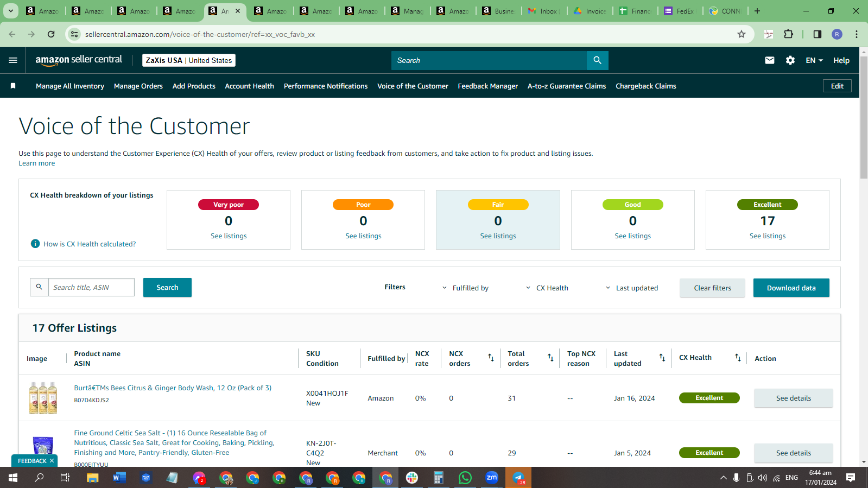Click the magnifier icon in the title/ASIN search box
Viewport: 868px width, 488px height.
click(x=39, y=287)
